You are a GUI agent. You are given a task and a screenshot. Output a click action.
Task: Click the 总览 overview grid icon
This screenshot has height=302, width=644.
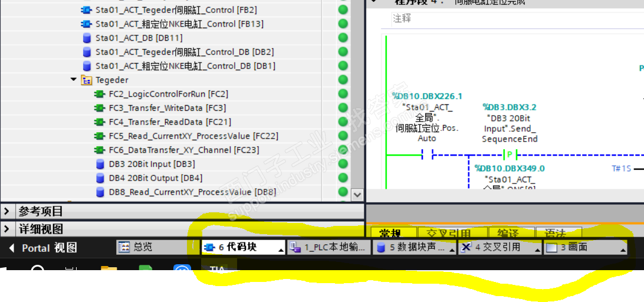(124, 247)
